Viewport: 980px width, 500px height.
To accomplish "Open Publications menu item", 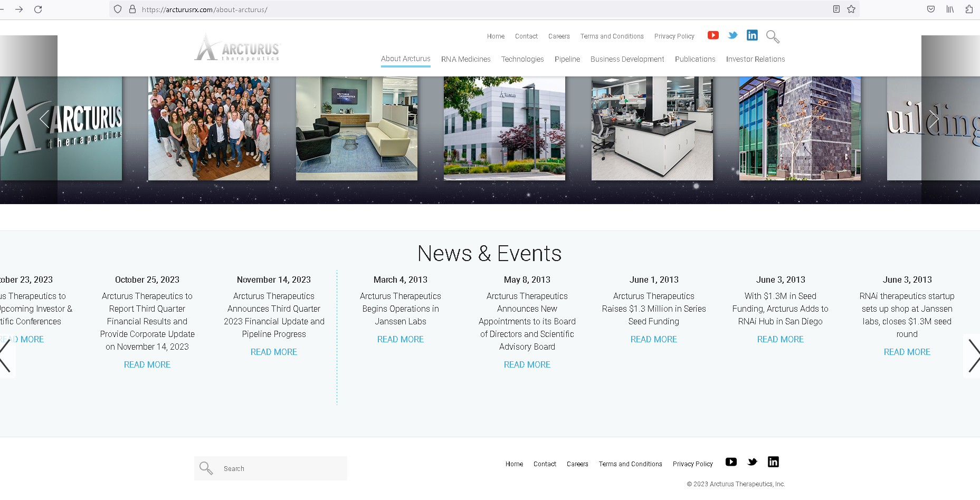I will coord(695,59).
